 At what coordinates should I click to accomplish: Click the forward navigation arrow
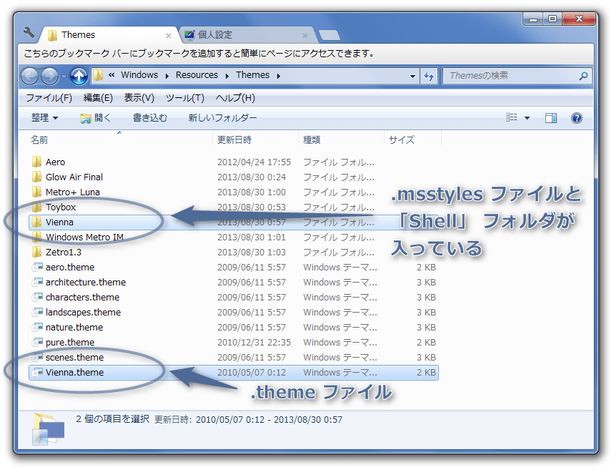click(x=50, y=76)
